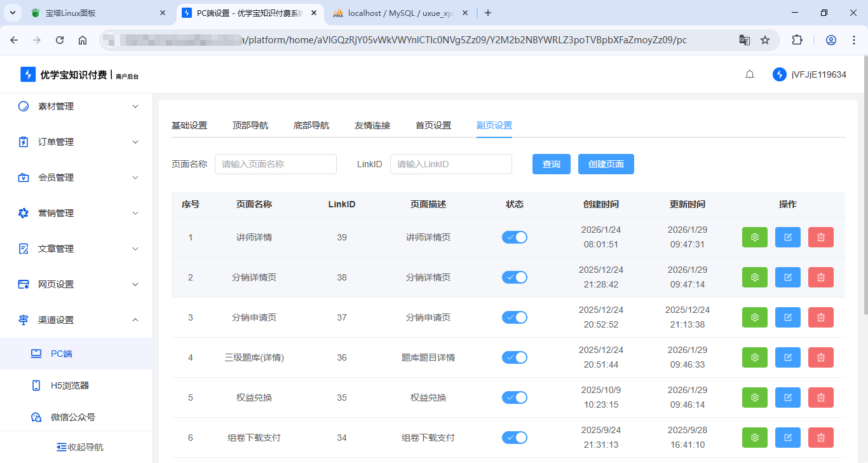The image size is (868, 463).
Task: Click the edit icon for 权益兑换 row
Action: tap(788, 397)
